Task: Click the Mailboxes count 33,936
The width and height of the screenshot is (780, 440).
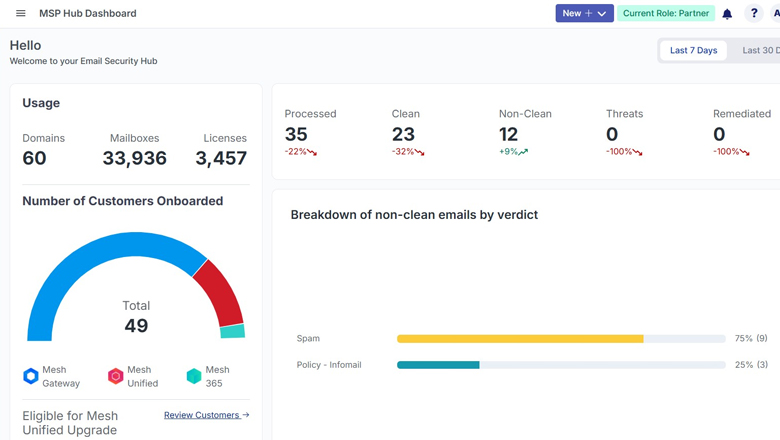Action: 134,158
